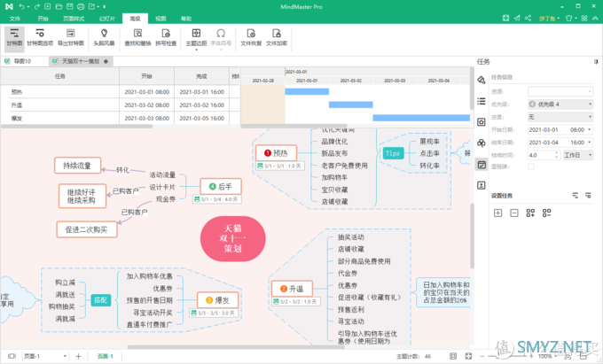Pin the 任务 panel
The width and height of the screenshot is (603, 364).
coord(596,61)
